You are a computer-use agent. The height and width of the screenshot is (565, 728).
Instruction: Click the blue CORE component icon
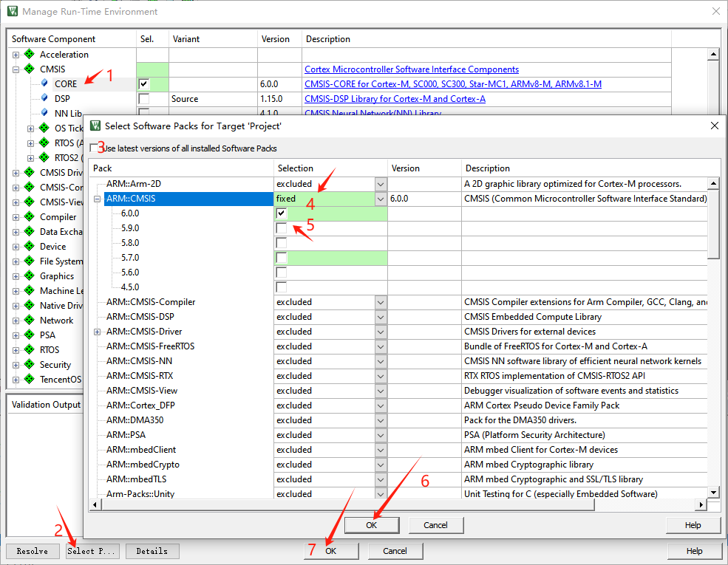[44, 83]
